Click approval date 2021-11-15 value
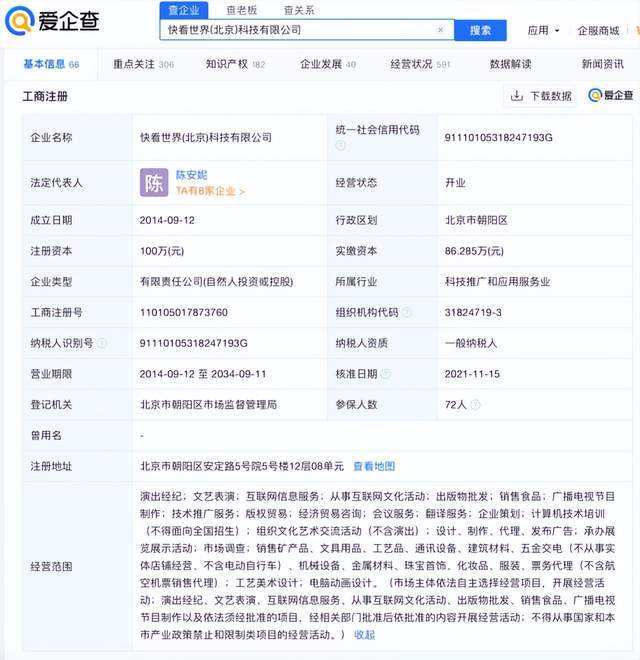640x660 pixels. (472, 374)
